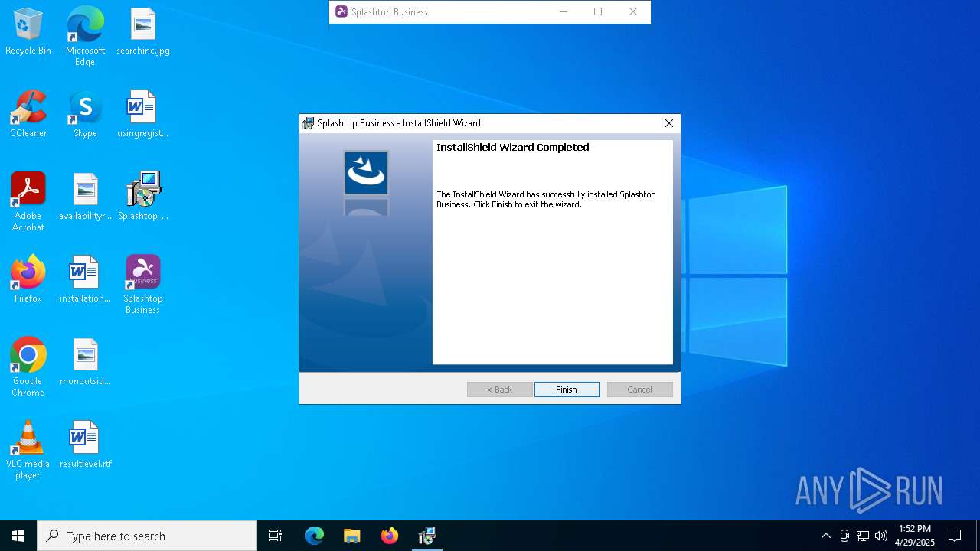Image resolution: width=980 pixels, height=551 pixels.
Task: Click Finish to exit the wizard
Action: (567, 390)
